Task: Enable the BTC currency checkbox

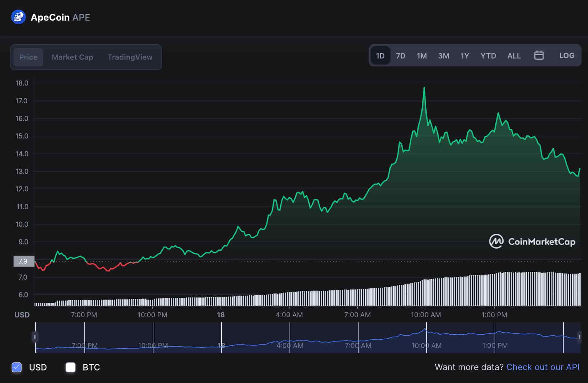Action: [x=71, y=367]
